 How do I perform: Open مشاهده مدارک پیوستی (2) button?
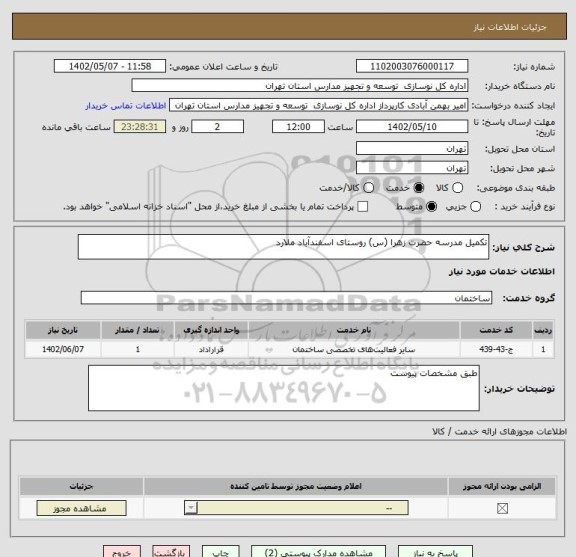pos(318,552)
